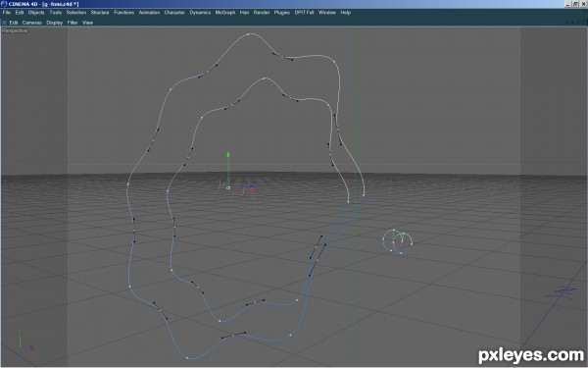Open the Character menu
The height and width of the screenshot is (368, 588).
click(174, 13)
